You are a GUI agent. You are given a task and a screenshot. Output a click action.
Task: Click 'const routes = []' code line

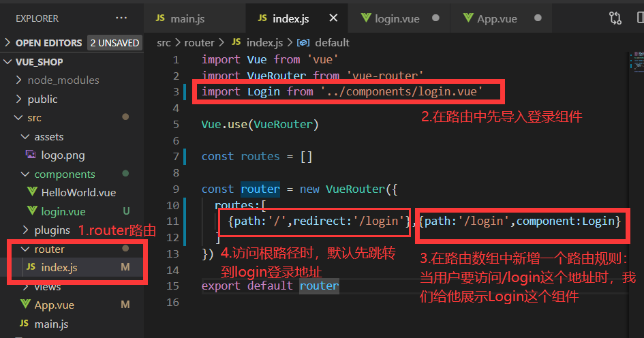coord(257,157)
